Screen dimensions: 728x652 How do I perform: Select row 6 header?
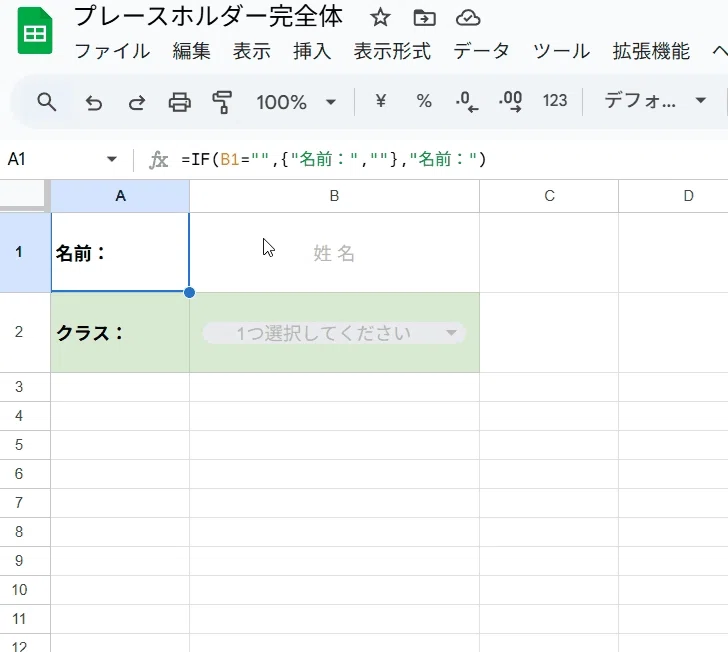click(25, 474)
